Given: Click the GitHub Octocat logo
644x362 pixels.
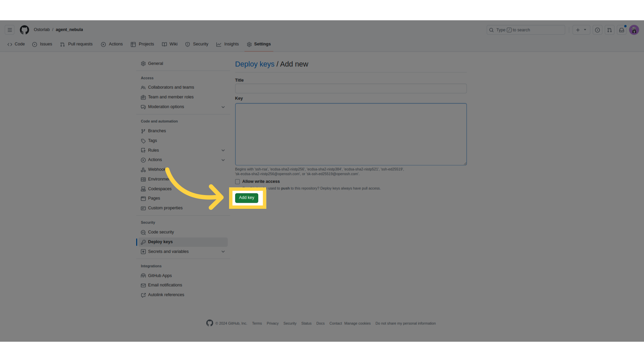Looking at the screenshot, I should click(x=24, y=30).
